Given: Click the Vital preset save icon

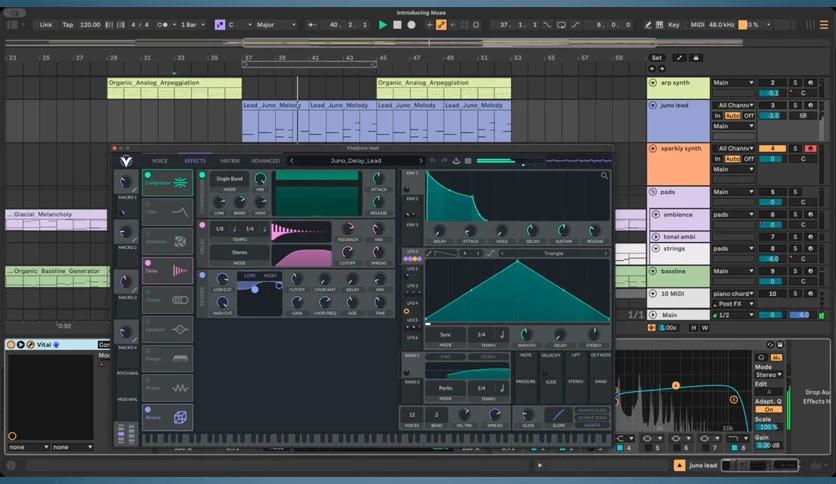Looking at the screenshot, I should pyautogui.click(x=456, y=160).
